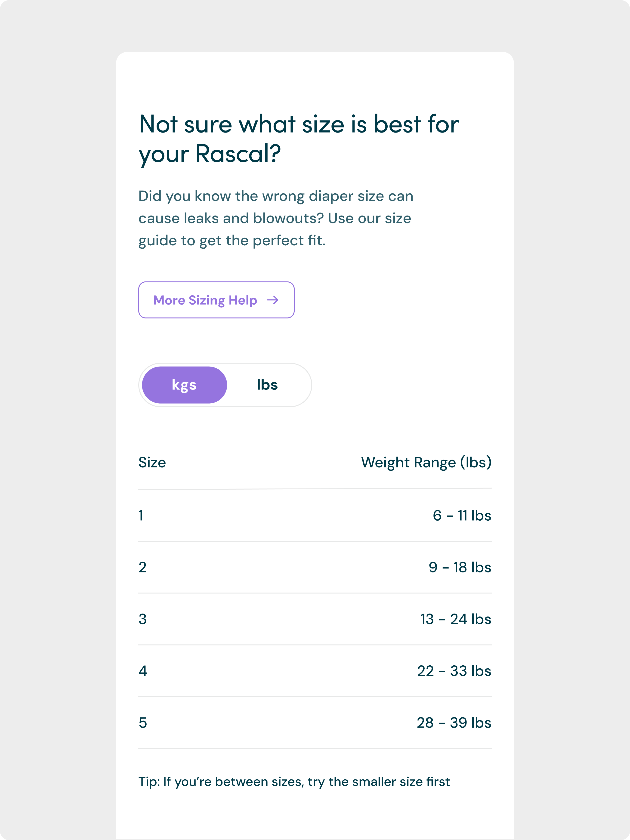Select the Size column header

point(152,463)
